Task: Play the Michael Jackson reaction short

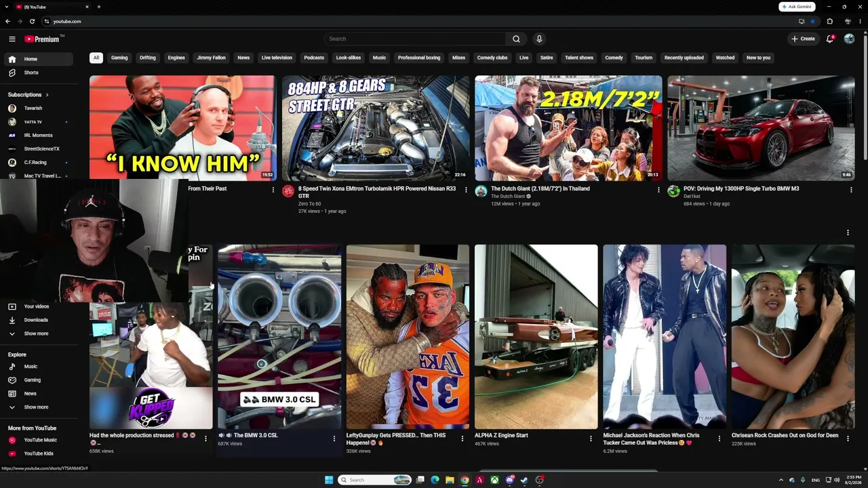Action: pyautogui.click(x=665, y=337)
